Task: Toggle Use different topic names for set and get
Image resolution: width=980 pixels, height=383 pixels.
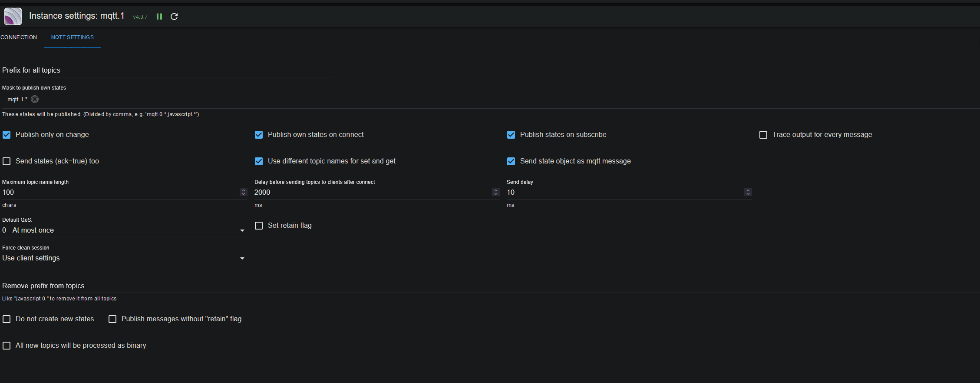Action: coord(259,161)
